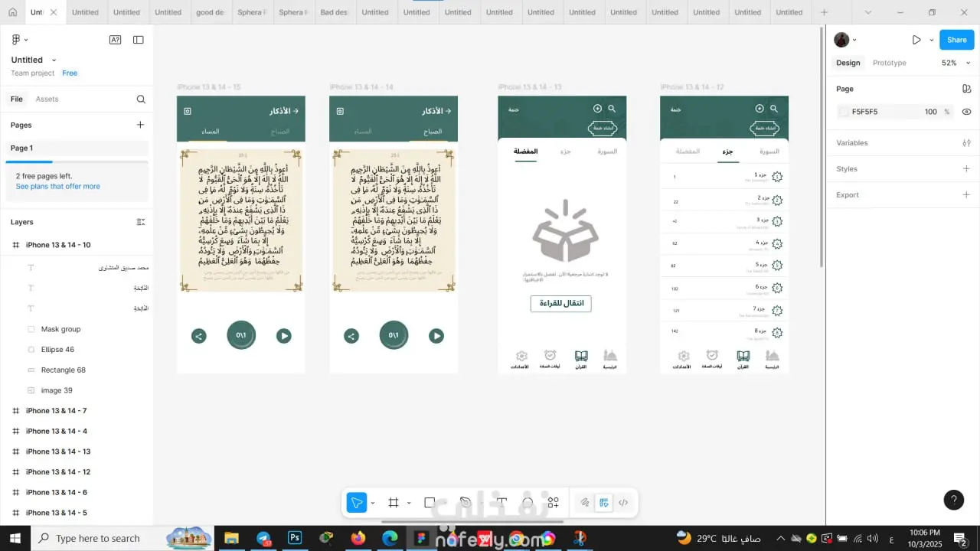The width and height of the screenshot is (980, 551).
Task: Open the Actions components tool
Action: pyautogui.click(x=553, y=503)
